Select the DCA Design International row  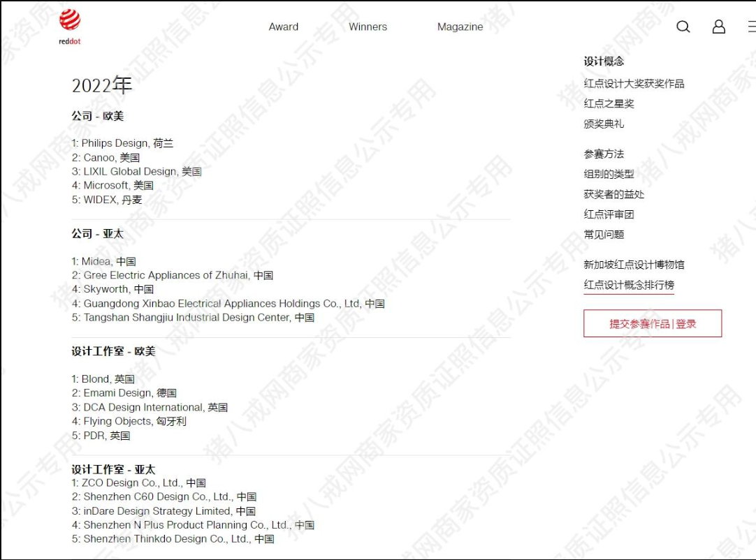(150, 407)
